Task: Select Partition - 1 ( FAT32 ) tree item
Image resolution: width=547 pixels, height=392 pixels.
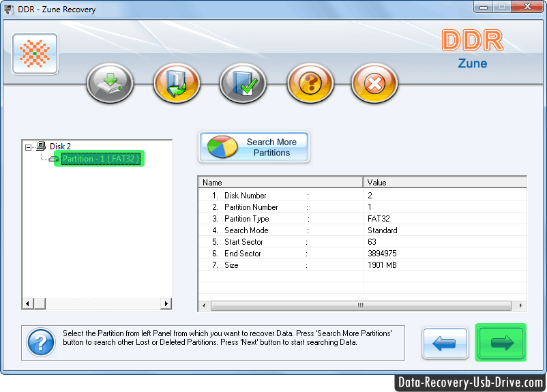Action: (x=101, y=159)
